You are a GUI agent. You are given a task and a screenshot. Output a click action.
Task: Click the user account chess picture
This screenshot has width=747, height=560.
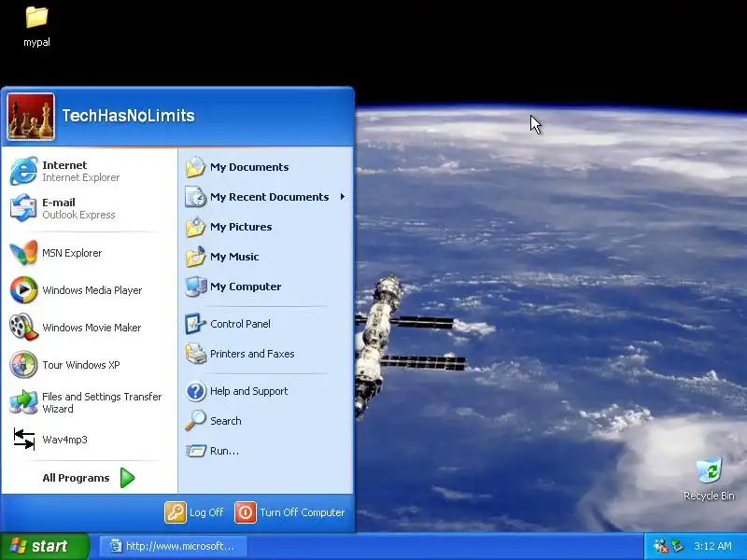[31, 117]
